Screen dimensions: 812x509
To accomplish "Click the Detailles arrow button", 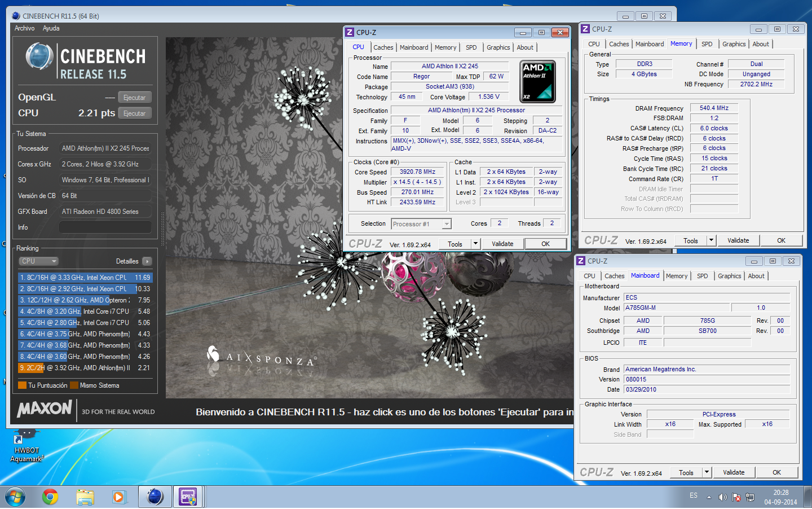I will coord(147,261).
